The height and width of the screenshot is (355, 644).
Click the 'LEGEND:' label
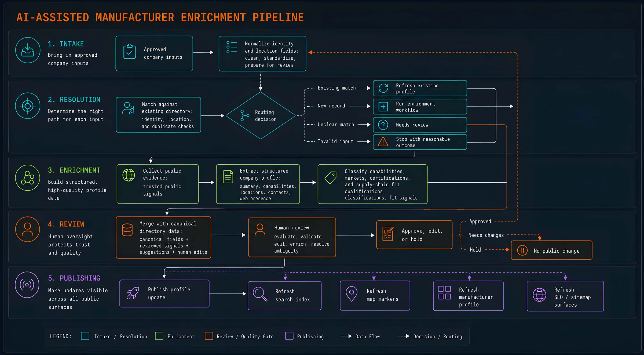click(61, 336)
